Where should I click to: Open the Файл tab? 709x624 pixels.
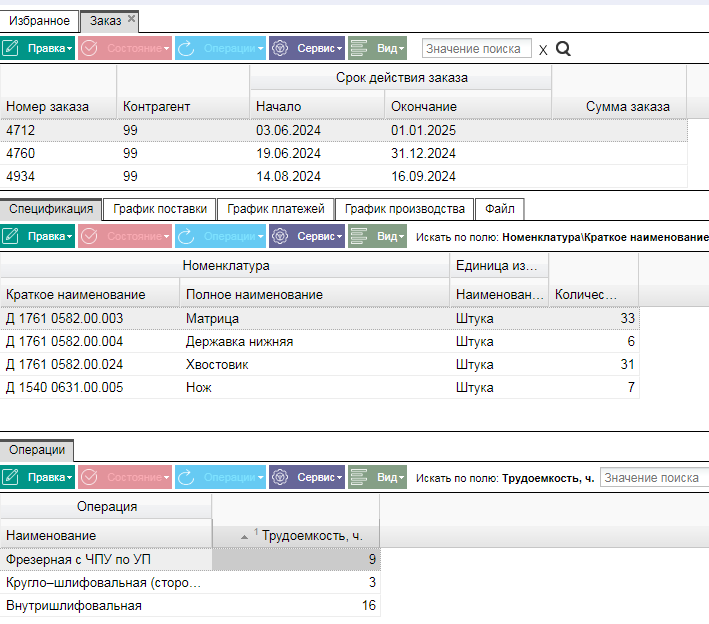(x=500, y=209)
